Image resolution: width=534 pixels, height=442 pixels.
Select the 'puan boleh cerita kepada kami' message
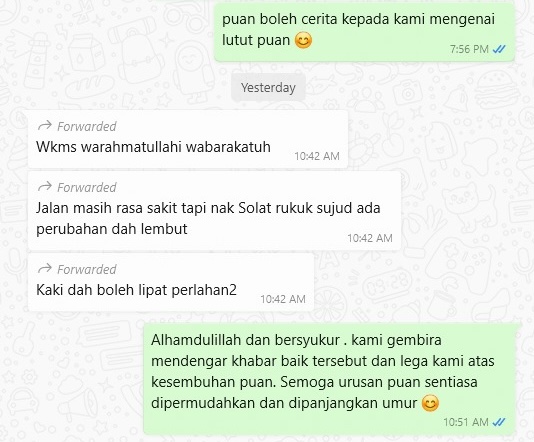tap(364, 32)
